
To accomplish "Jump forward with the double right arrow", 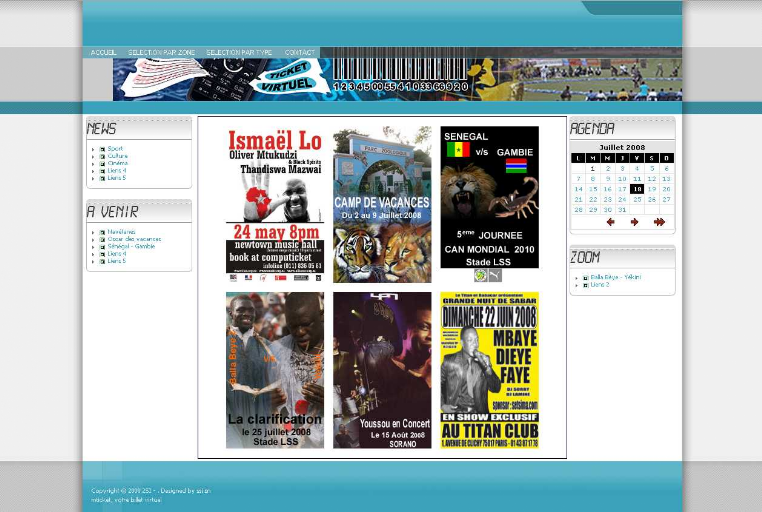I will click(659, 222).
